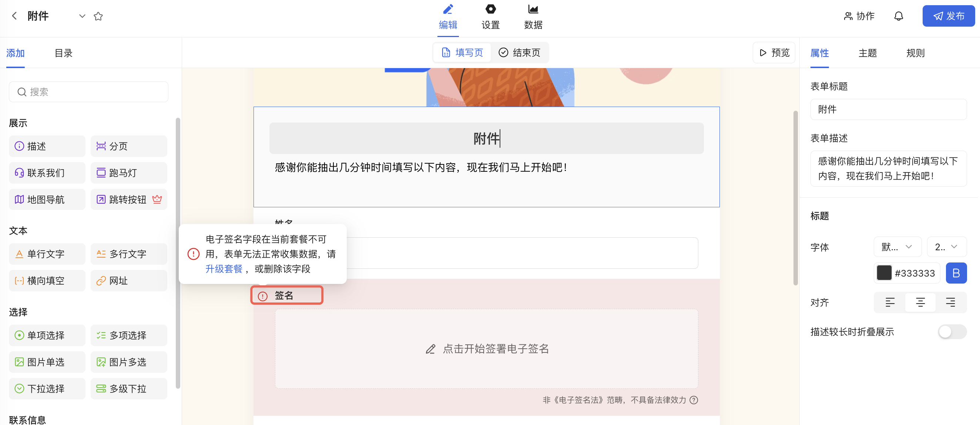Open the font size dropdown
The image size is (980, 425).
tap(947, 247)
